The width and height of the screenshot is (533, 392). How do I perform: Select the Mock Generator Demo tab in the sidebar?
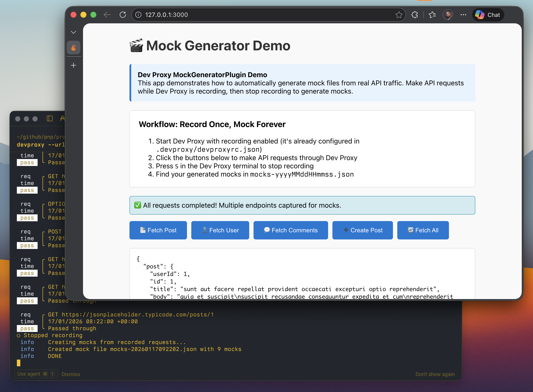tap(73, 48)
